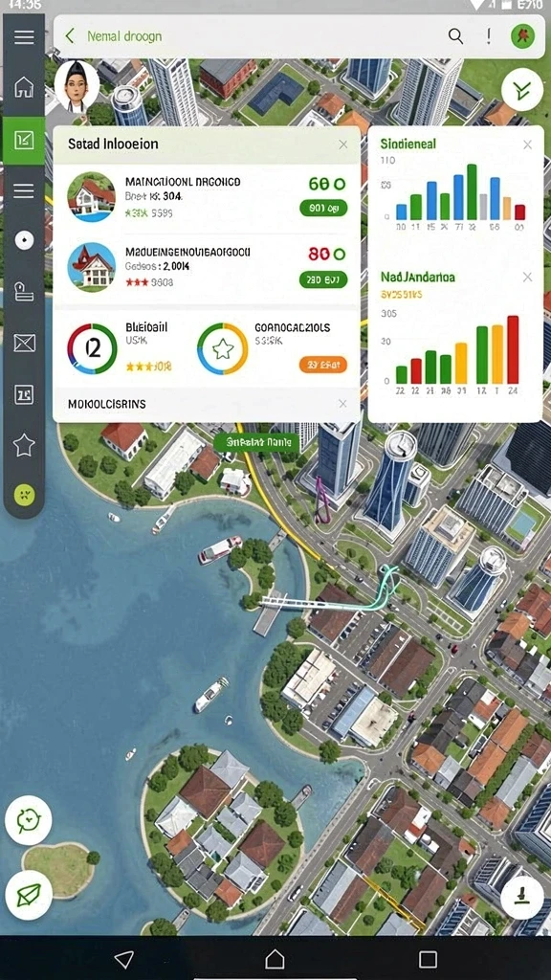Click the green 901 badge button
Viewport: 551px width, 980px height.
coord(323,208)
